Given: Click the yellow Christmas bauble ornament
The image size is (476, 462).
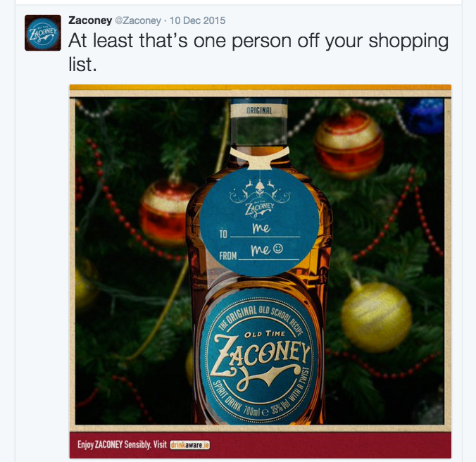Looking at the screenshot, I should pos(376,316).
